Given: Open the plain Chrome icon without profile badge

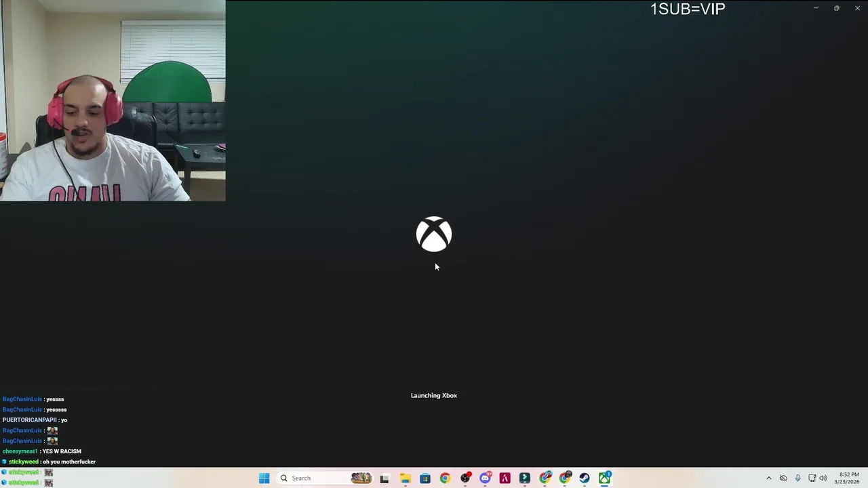Looking at the screenshot, I should click(x=445, y=478).
